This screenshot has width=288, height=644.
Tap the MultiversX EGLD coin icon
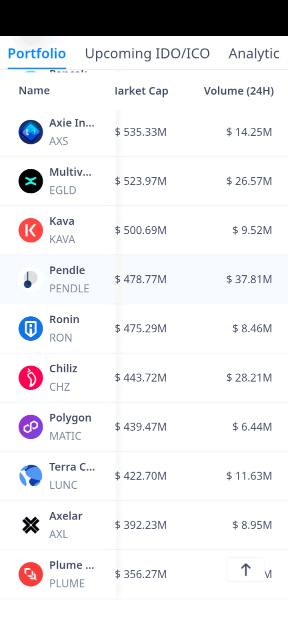point(31,181)
